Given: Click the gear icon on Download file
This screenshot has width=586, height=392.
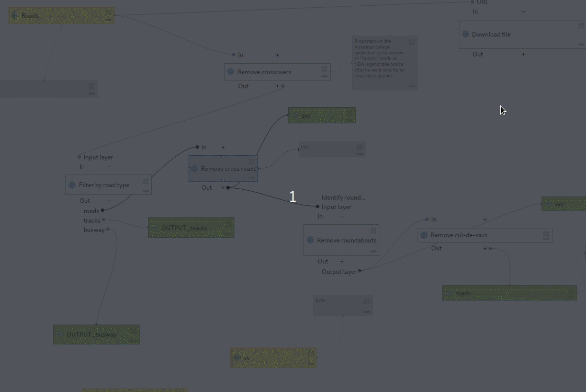Looking at the screenshot, I should tap(465, 34).
